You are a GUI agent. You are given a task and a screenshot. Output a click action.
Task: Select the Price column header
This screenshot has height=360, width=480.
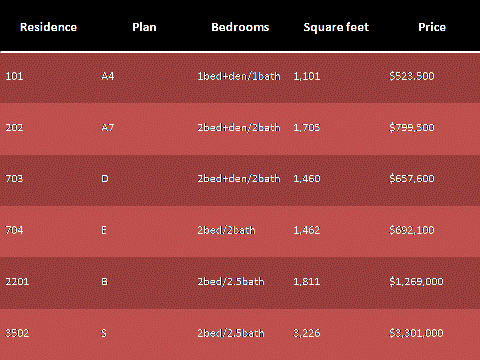coord(432,27)
